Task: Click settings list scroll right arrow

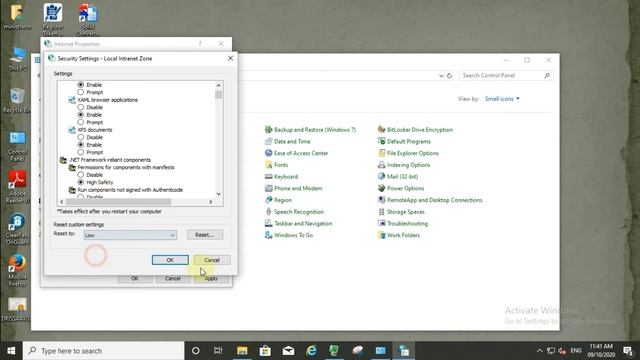Action: (x=211, y=202)
